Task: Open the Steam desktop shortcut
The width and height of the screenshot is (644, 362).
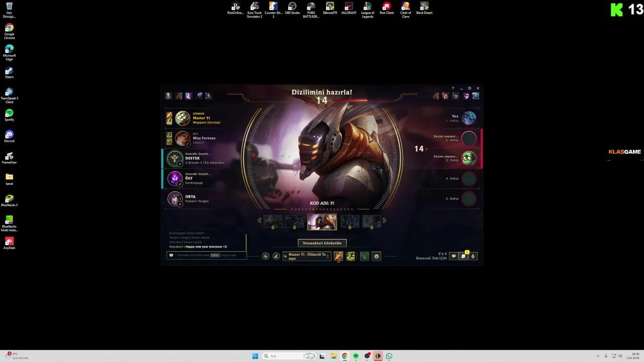Action: (9, 72)
